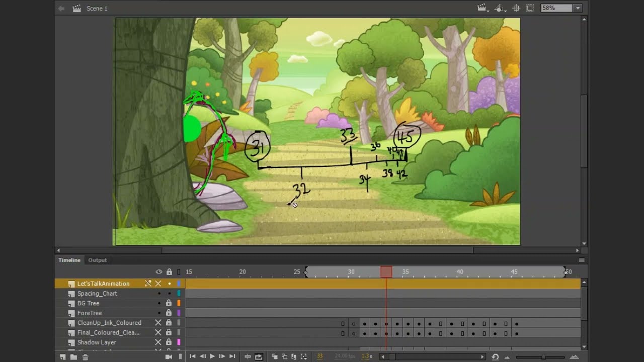The height and width of the screenshot is (362, 644).
Task: Click the Center Frame icon
Action: pos(248,356)
